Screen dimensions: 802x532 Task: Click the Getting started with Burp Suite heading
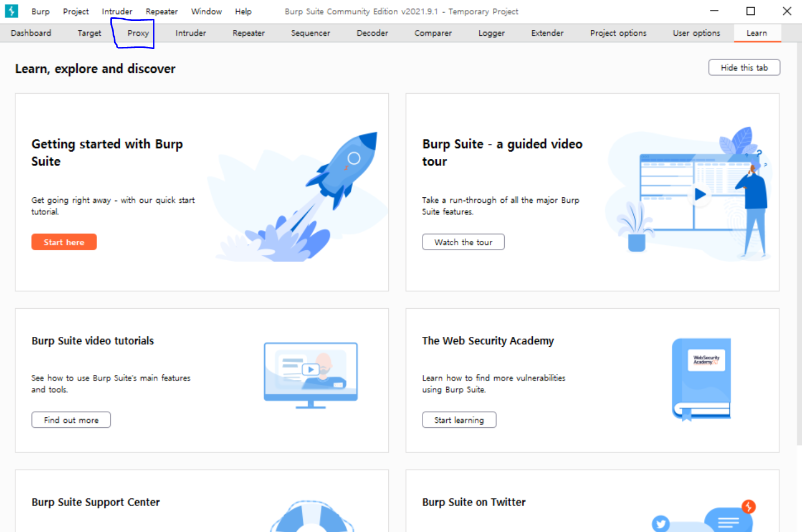click(x=107, y=153)
